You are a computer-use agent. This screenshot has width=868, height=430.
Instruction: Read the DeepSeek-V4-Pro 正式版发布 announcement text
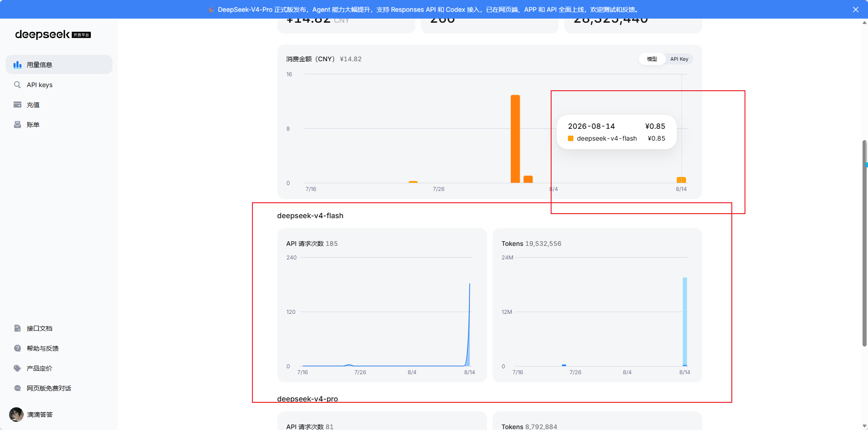(428, 10)
